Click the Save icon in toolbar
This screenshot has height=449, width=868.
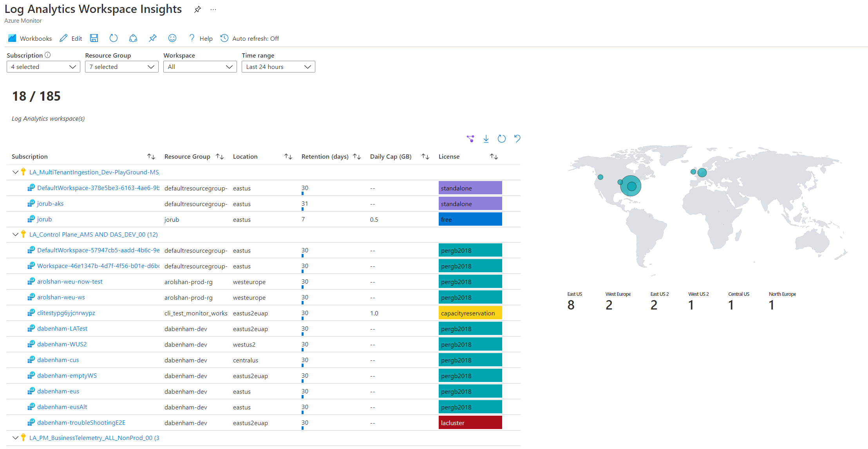point(94,38)
